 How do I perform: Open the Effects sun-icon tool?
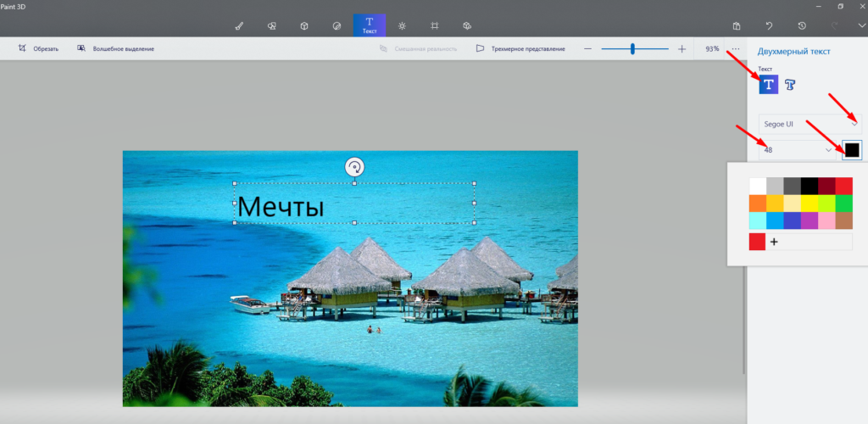[402, 25]
